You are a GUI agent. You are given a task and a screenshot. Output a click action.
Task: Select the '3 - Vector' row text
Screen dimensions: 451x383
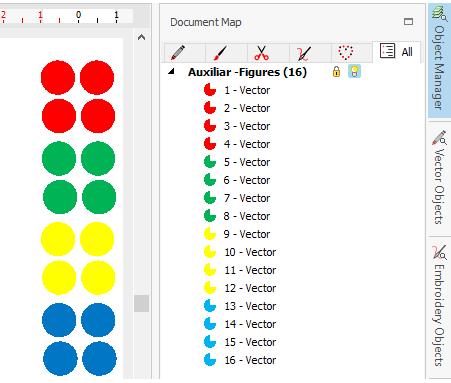(247, 126)
